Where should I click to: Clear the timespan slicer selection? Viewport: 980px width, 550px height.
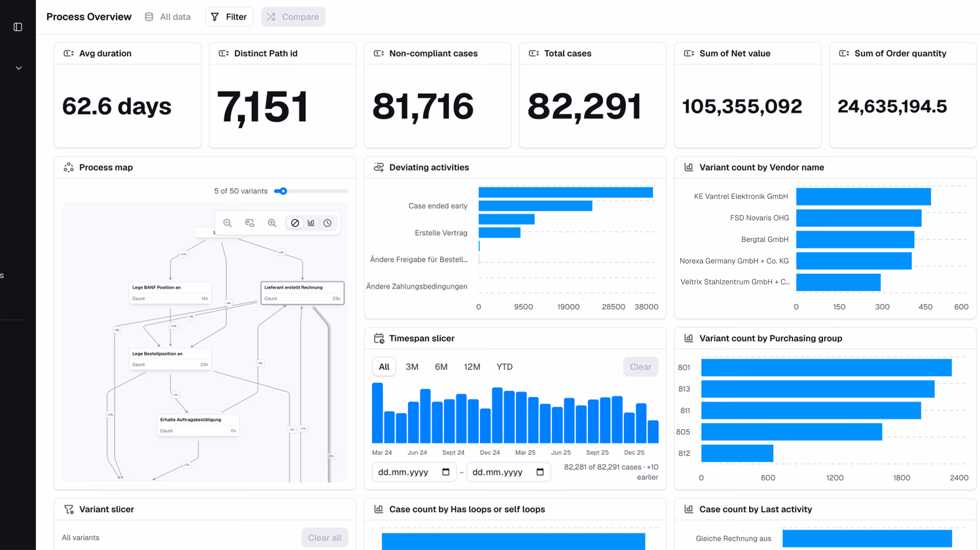pos(640,367)
